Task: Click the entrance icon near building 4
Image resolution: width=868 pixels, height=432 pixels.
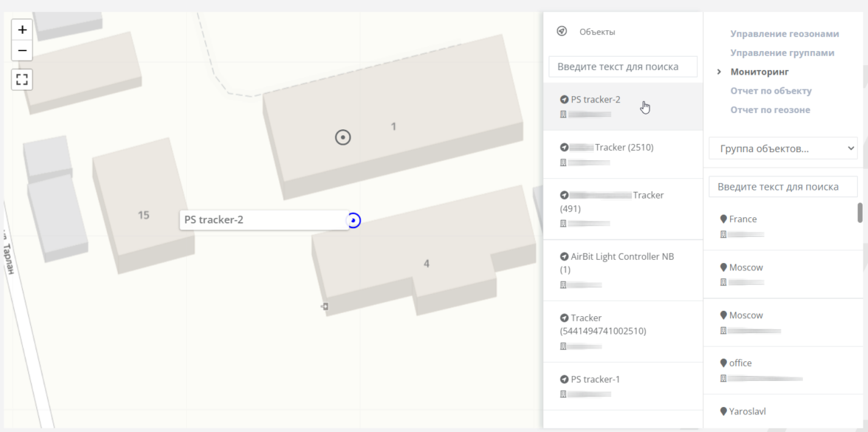Action: coord(324,306)
